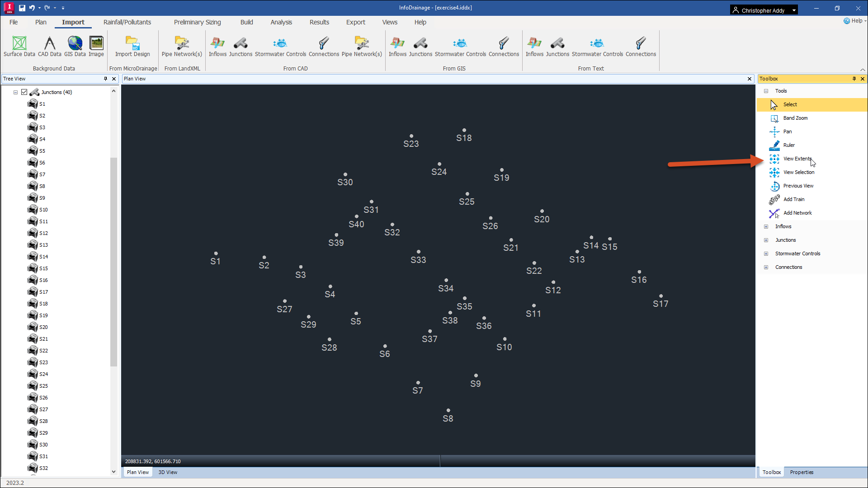Expand the Inflows section in Toolbox
Image resolution: width=868 pixels, height=488 pixels.
tap(766, 226)
